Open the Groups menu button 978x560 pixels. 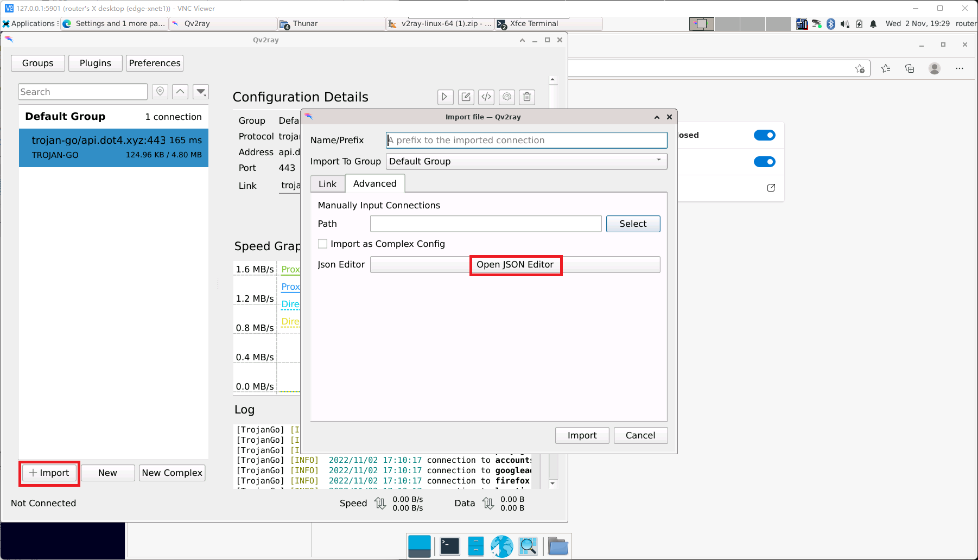coord(38,63)
